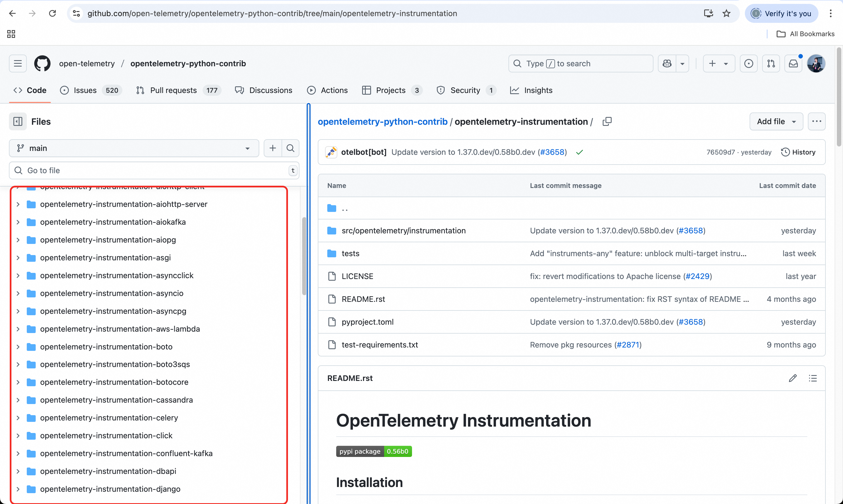843x504 pixels.
Task: Switch to the Pull requests tab
Action: coord(173,90)
